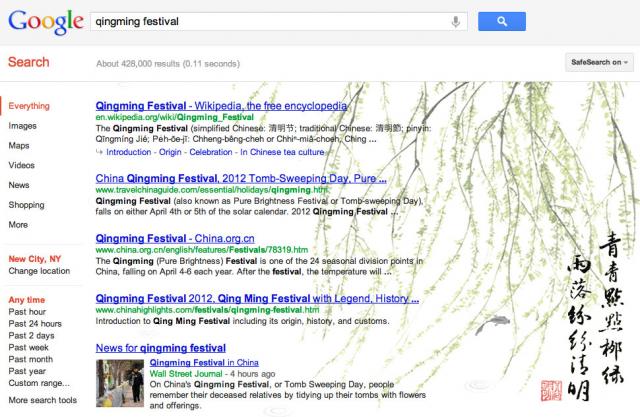The width and height of the screenshot is (640, 417).
Task: Click the en.wikipedia.org URL text
Action: tap(175, 118)
